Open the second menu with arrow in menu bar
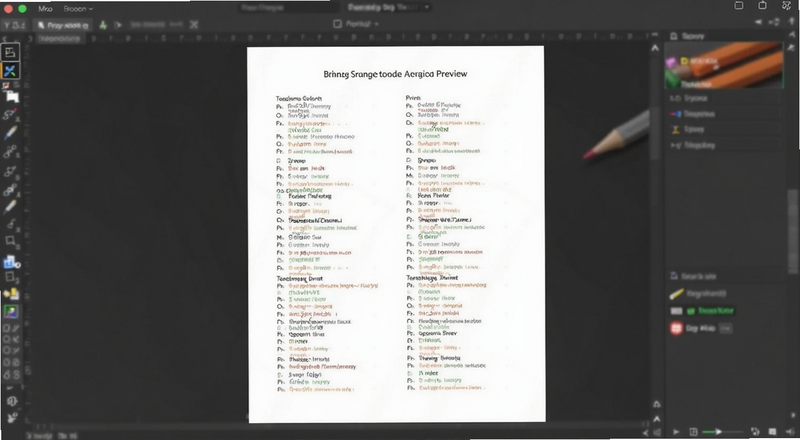Viewport: 800px width, 440px height. click(78, 9)
